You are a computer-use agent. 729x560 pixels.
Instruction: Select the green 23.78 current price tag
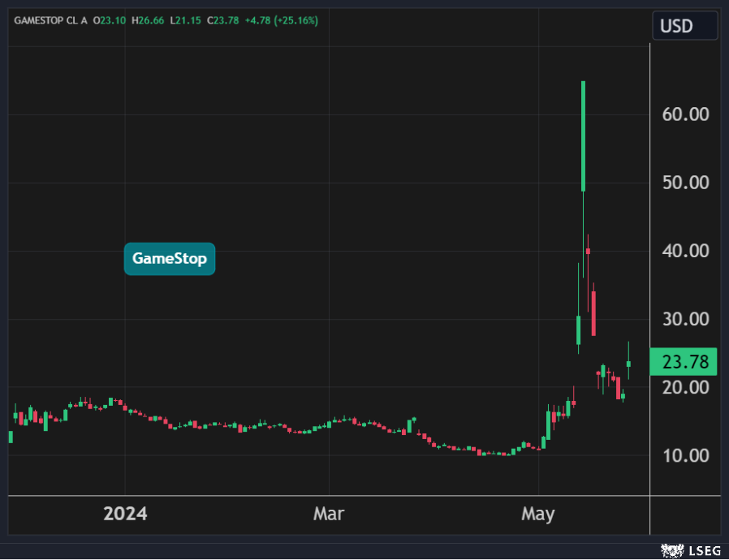click(684, 361)
